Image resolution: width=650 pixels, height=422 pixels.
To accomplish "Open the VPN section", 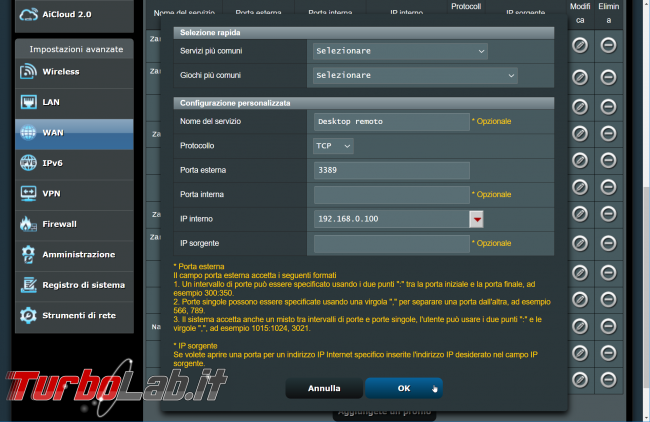I will coord(74,194).
